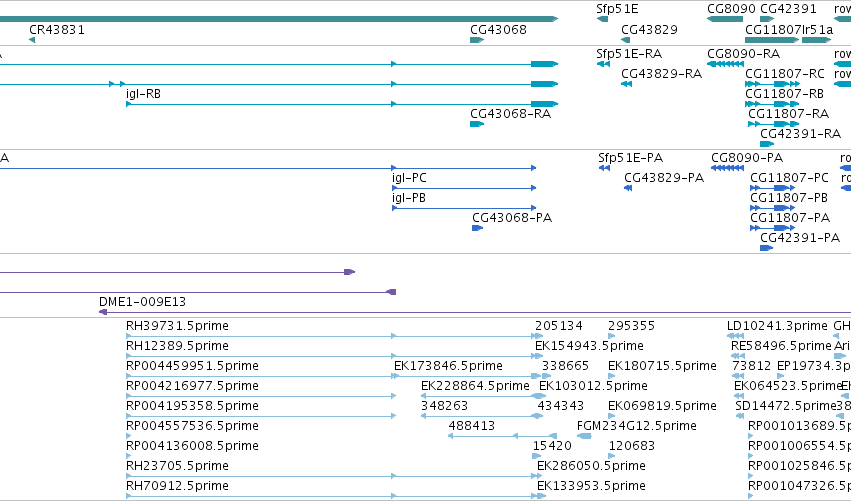Click the 15420 EST label
The width and height of the screenshot is (851, 501).
(x=552, y=446)
